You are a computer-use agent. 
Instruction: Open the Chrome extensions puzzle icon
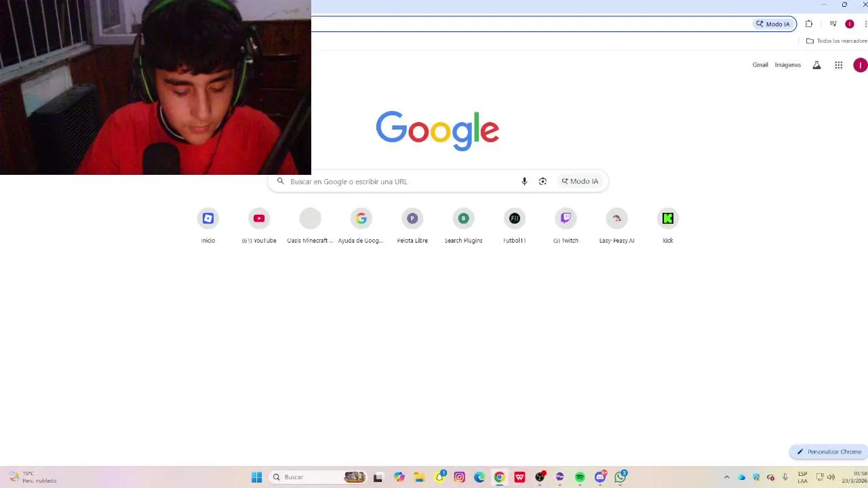click(809, 24)
